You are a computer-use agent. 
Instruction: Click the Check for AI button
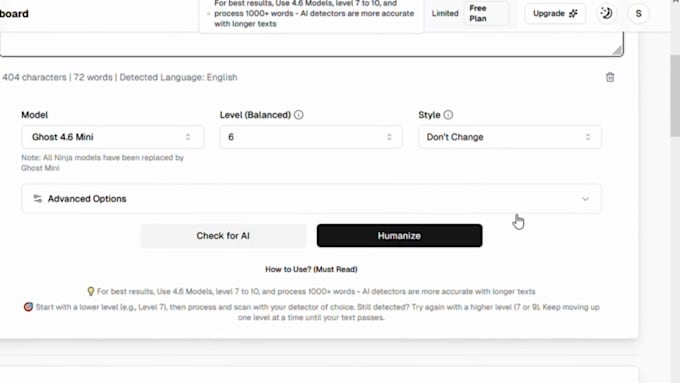coord(223,236)
